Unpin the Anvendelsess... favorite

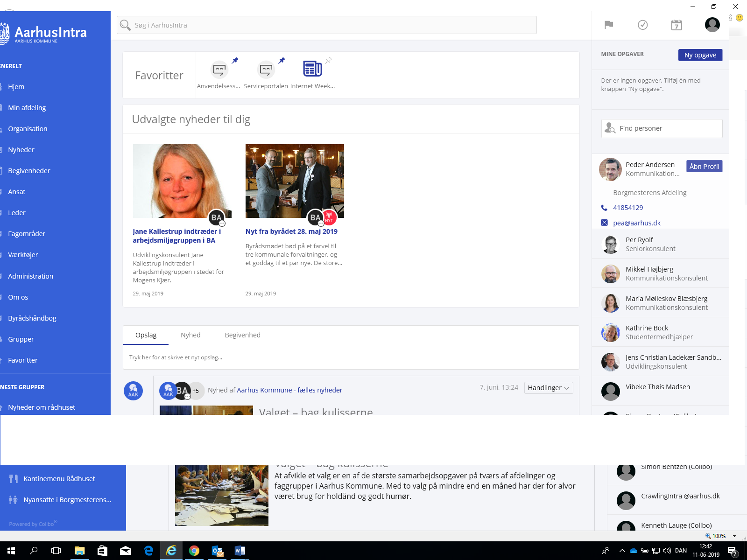click(x=235, y=60)
